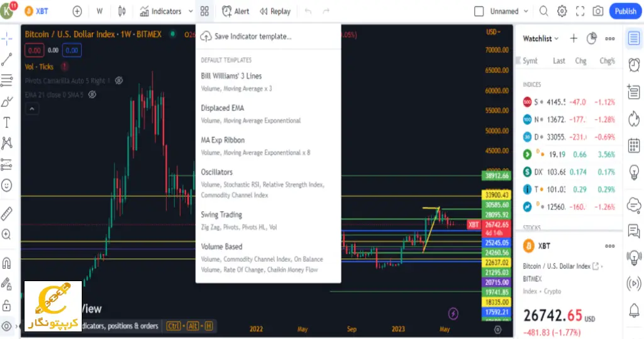Show the hidden EMA 21 indicator
Screen dimensions: 644x339
point(92,94)
